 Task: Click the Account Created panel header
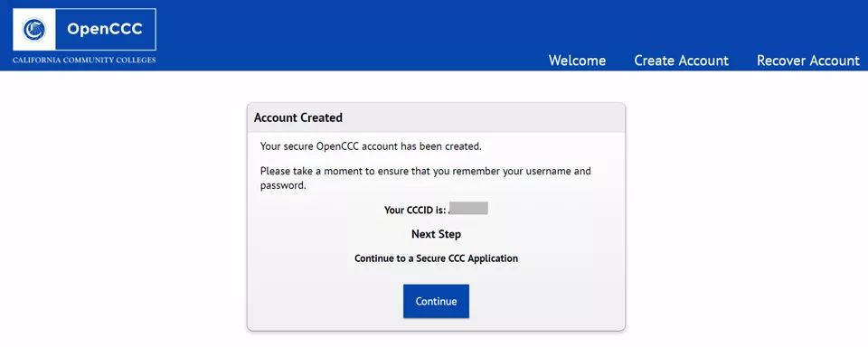pyautogui.click(x=436, y=117)
